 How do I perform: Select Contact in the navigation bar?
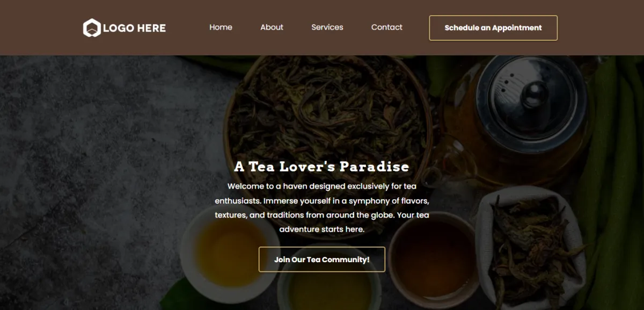click(387, 27)
